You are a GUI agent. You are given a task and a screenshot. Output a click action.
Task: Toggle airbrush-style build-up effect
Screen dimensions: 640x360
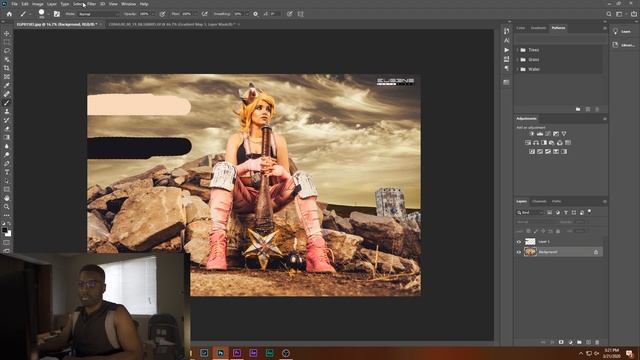coord(204,14)
